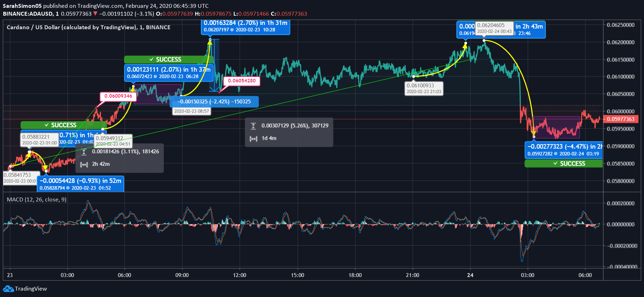Click the Cardano / US Dollar chart title
The width and height of the screenshot is (644, 297).
click(x=88, y=27)
